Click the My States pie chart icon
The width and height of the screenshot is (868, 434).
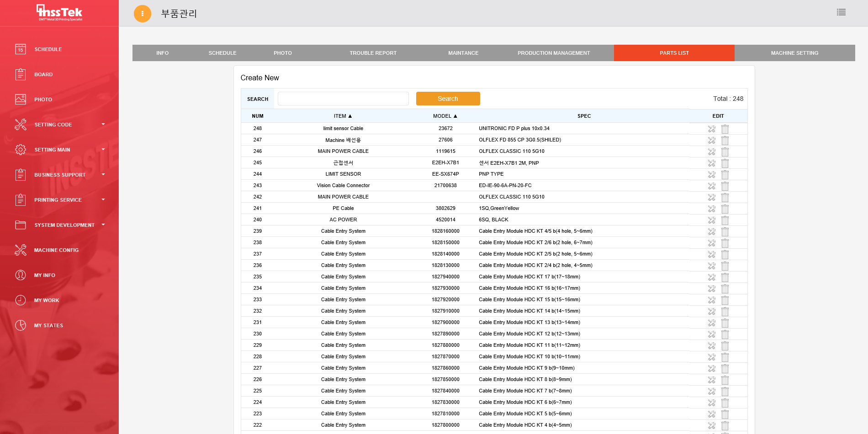[21, 325]
